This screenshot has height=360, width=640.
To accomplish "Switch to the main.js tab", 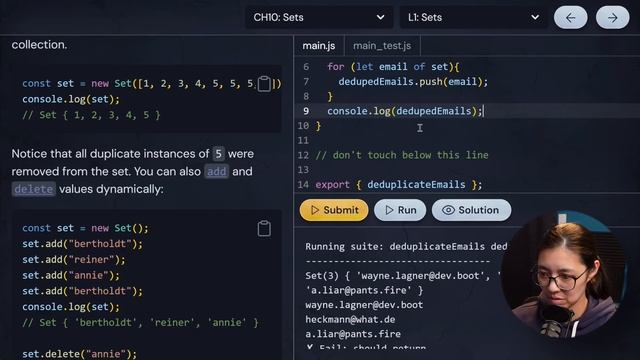I will [319, 46].
